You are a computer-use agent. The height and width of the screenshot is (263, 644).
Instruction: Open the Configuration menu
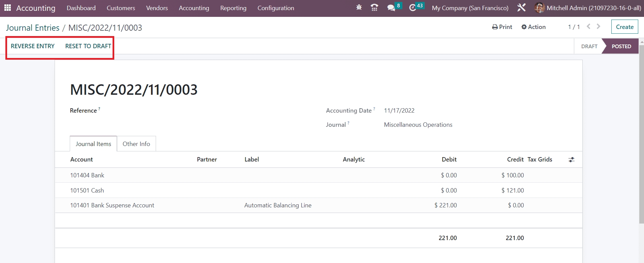[276, 8]
